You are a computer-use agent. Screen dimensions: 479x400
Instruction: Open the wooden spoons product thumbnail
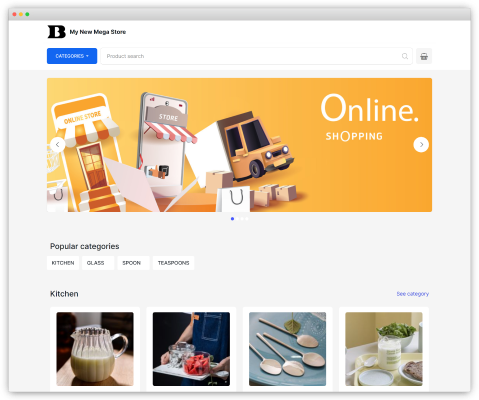click(x=287, y=349)
